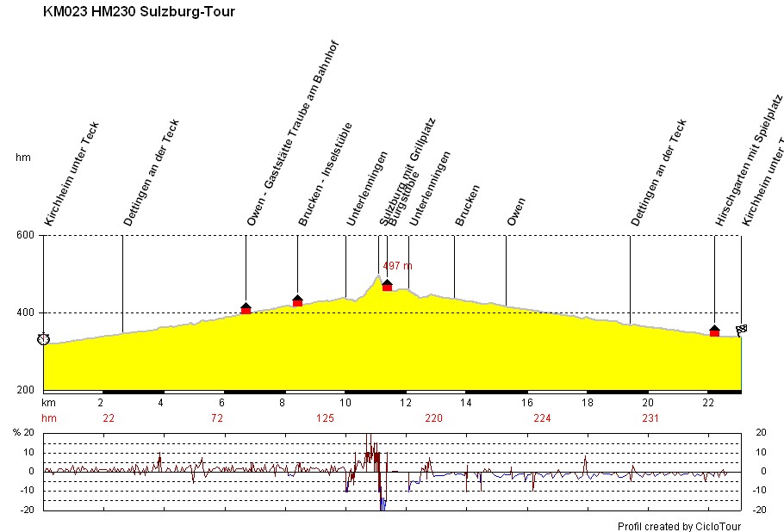Image resolution: width=784 pixels, height=532 pixels.
Task: Select the Brucken - Inselstüble waypoint label
Action: coord(325,175)
